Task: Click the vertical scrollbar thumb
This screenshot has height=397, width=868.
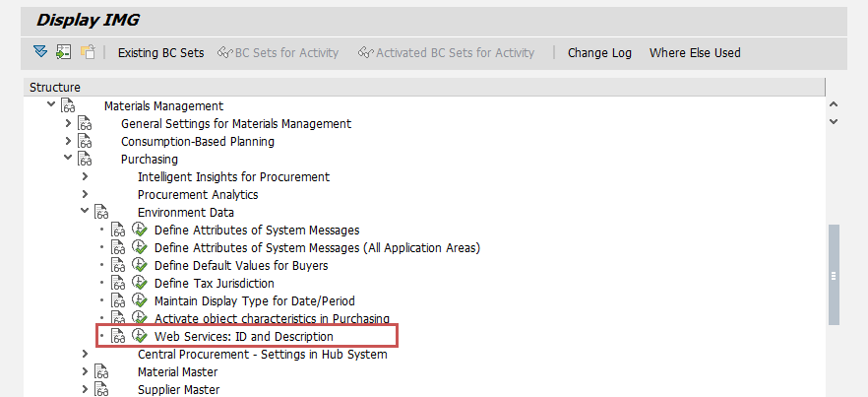Action: point(834,275)
